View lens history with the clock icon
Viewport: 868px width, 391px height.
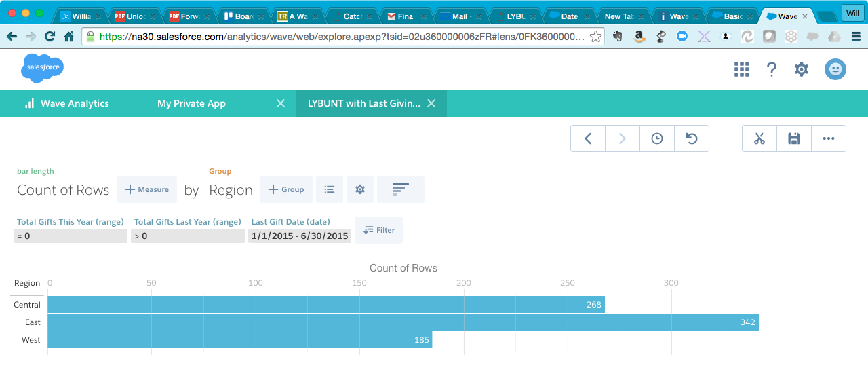(656, 138)
